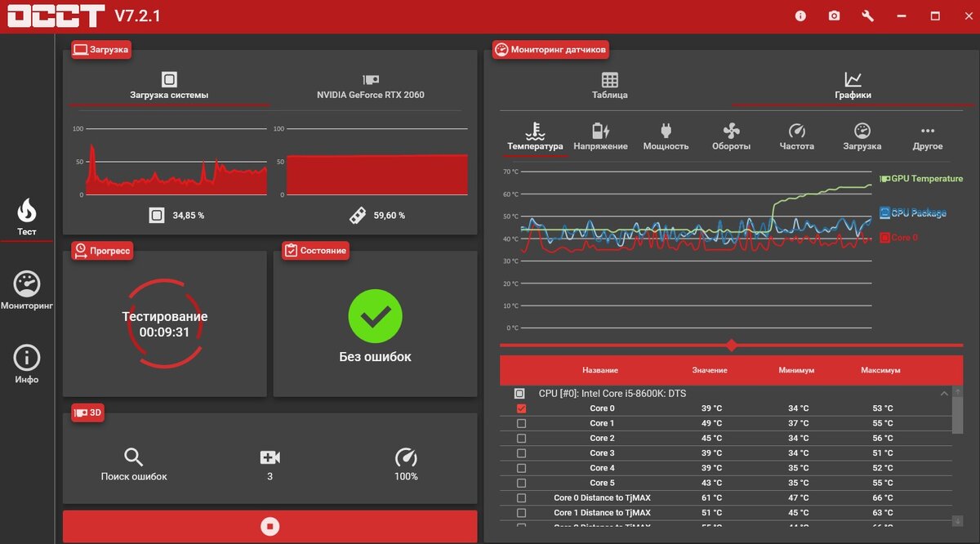Enable Core 4 graph checkbox
980x544 pixels.
(522, 468)
